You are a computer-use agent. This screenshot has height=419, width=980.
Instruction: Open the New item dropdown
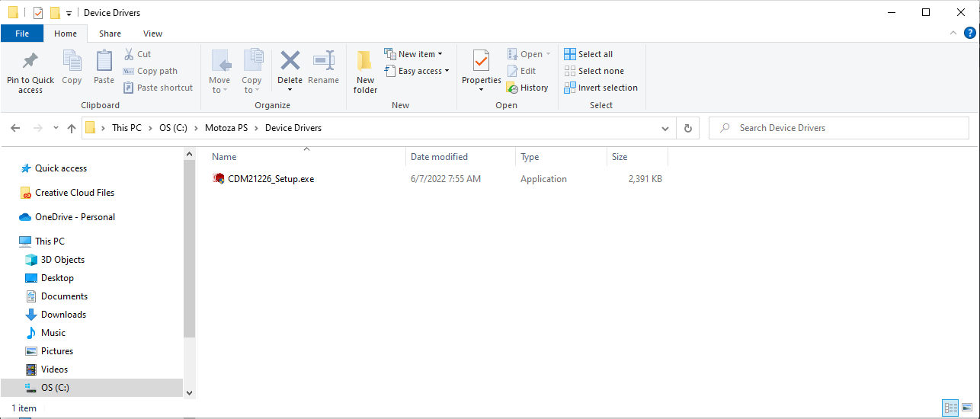pos(413,54)
